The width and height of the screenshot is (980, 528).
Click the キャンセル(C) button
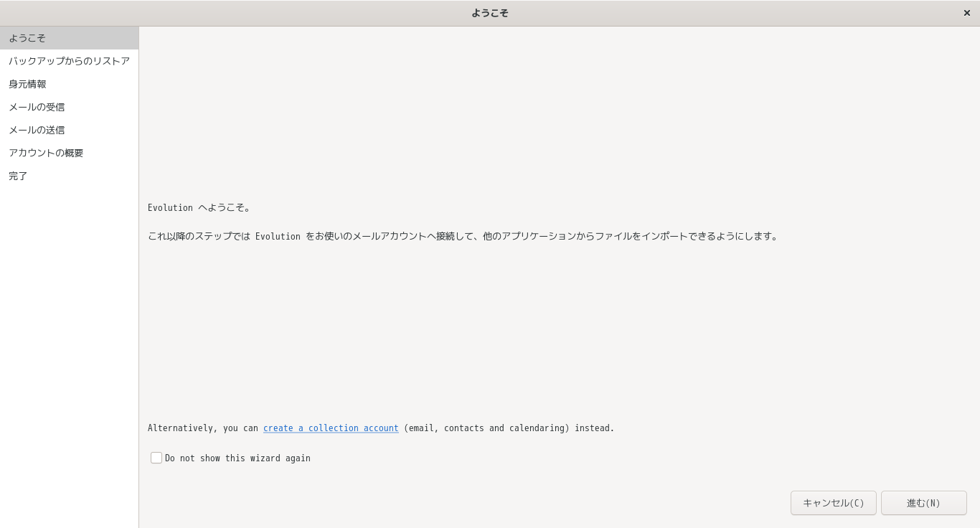(x=834, y=503)
